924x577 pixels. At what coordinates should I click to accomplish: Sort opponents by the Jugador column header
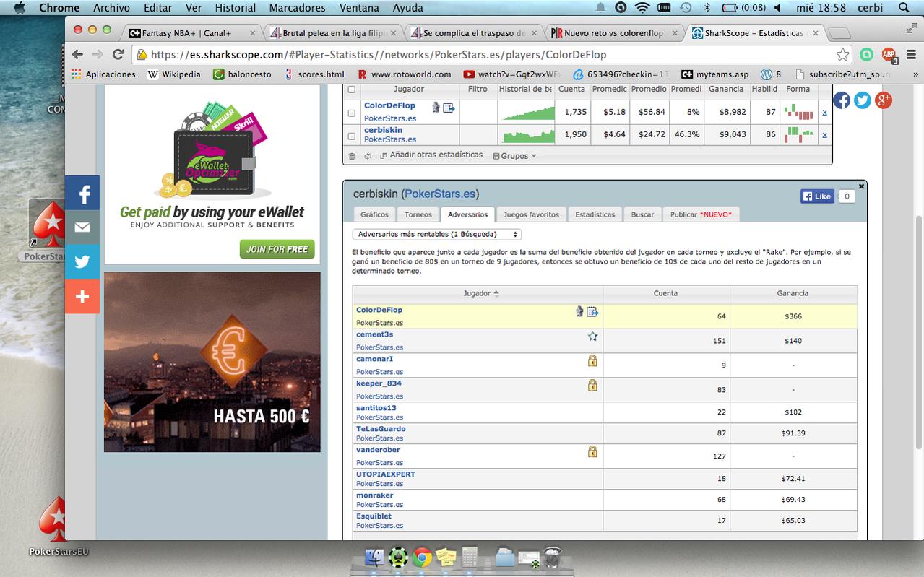click(478, 293)
